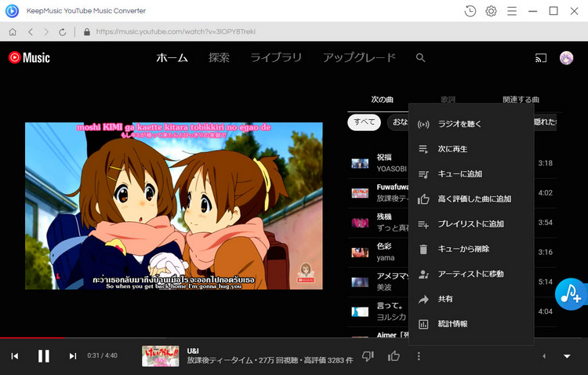Viewport: 588px width, 375px height.
Task: Click the YouTube Music logo
Action: click(x=29, y=57)
